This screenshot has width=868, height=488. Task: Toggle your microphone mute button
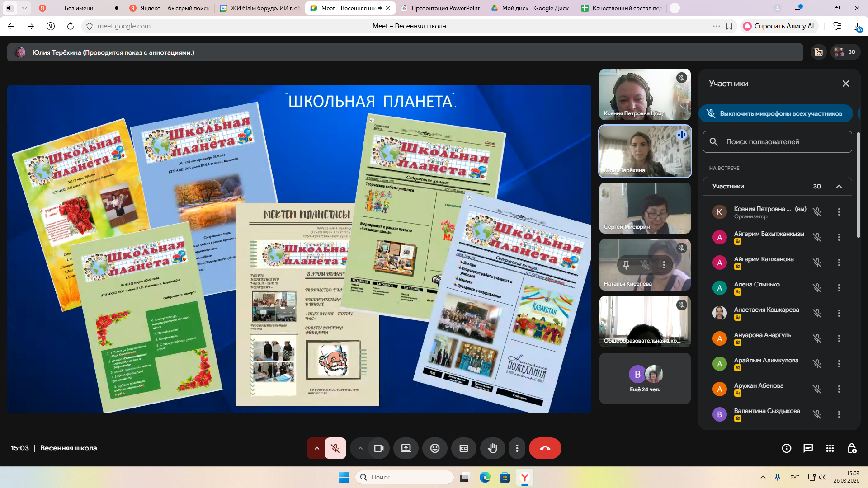tap(335, 448)
